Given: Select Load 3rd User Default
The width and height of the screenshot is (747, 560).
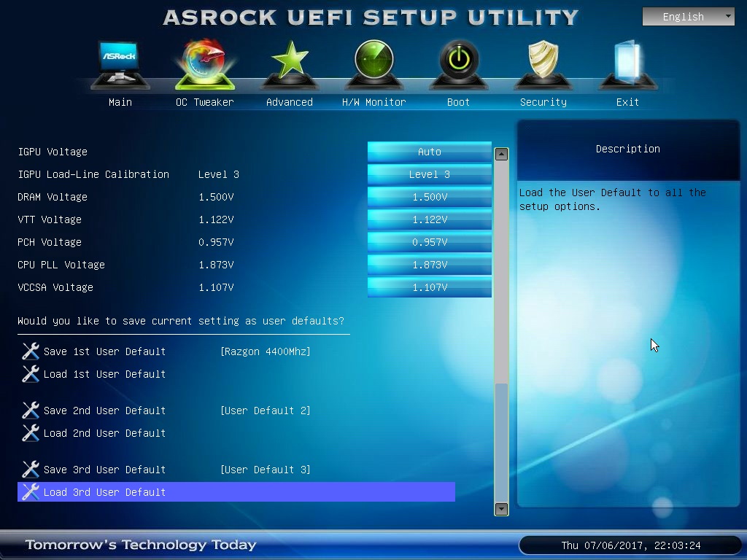Looking at the screenshot, I should coord(236,492).
